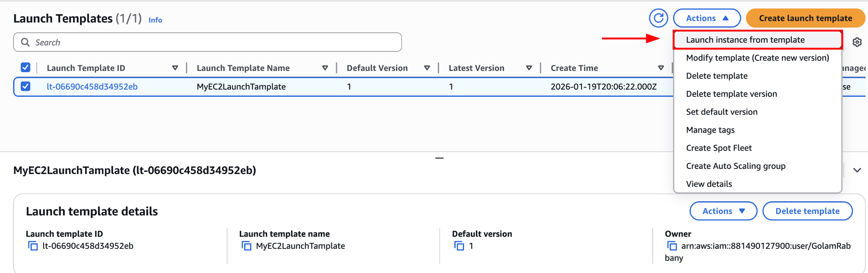Click inside the search field
The width and height of the screenshot is (868, 273).
click(170, 42)
